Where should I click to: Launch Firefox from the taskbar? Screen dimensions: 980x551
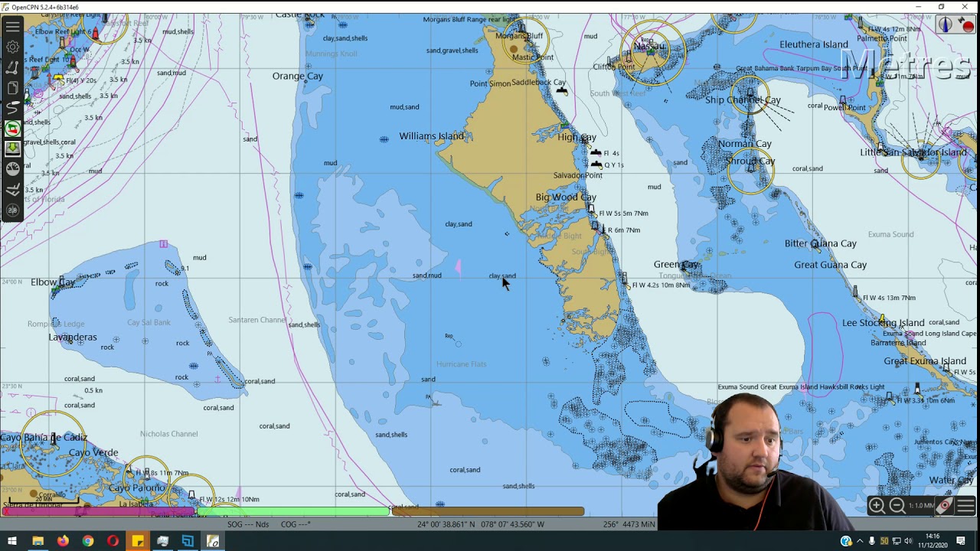click(x=63, y=542)
